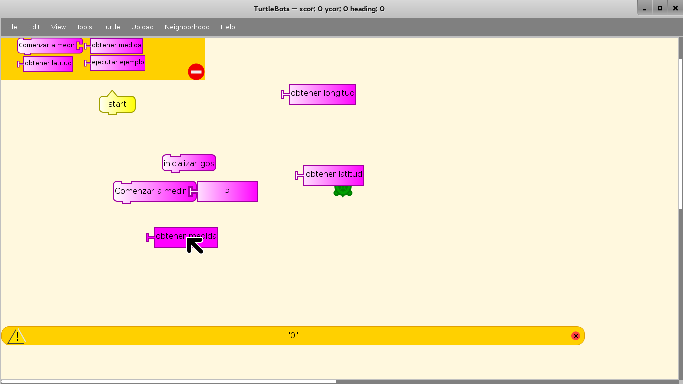Image resolution: width=683 pixels, height=384 pixels.
Task: Select the green turtle on canvas
Action: coord(343,191)
